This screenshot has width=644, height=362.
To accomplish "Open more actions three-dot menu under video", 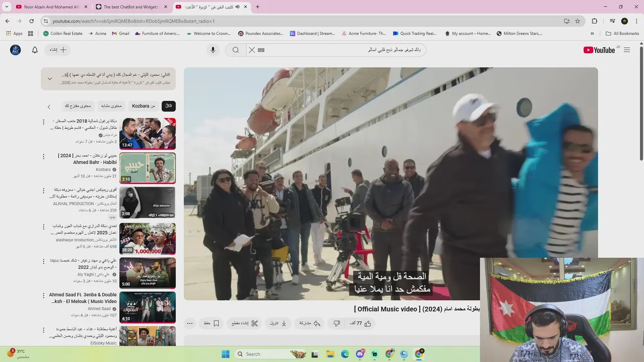I will [x=190, y=323].
